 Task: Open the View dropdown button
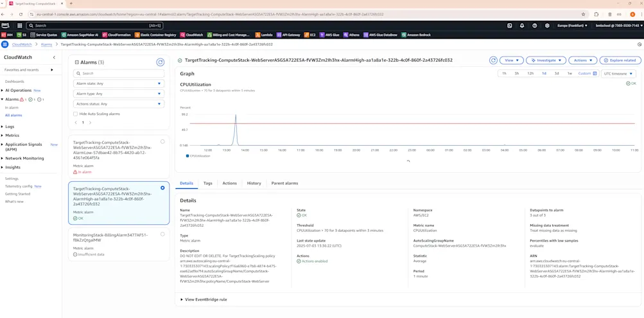(x=511, y=60)
